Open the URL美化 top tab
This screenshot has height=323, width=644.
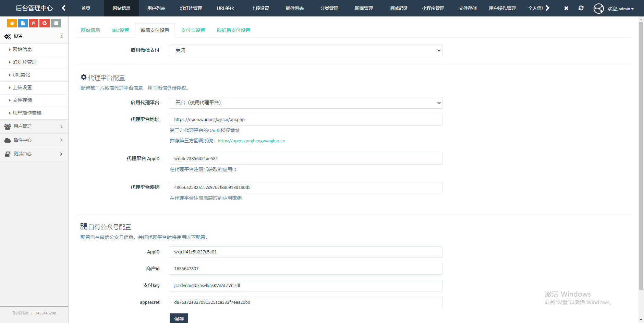click(x=225, y=8)
